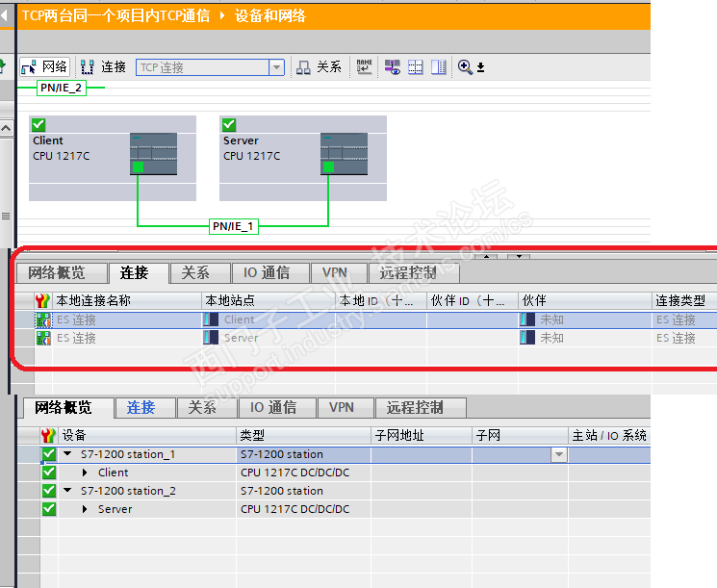Toggle checkbox for Server row
The width and height of the screenshot is (717, 588).
(48, 509)
